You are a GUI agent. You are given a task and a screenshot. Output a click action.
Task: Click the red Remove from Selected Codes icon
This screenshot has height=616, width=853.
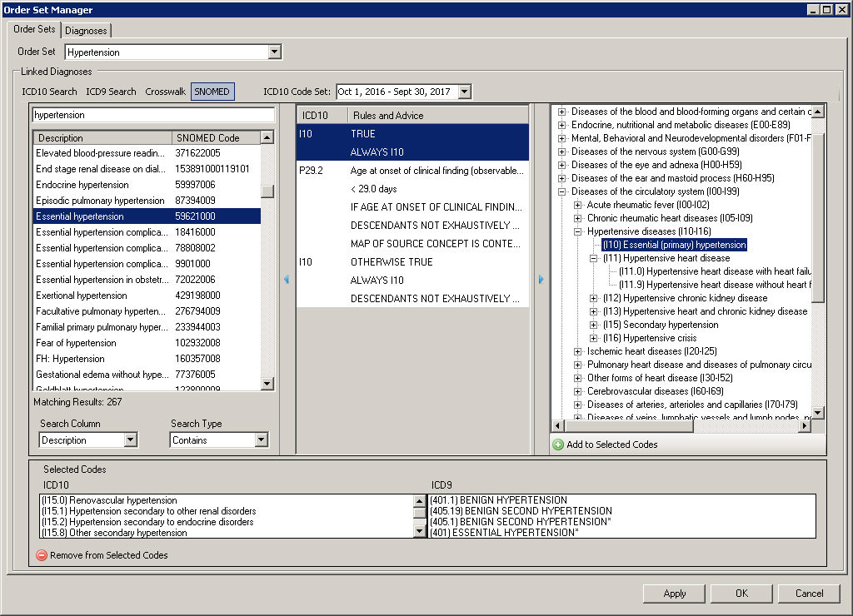[42, 555]
